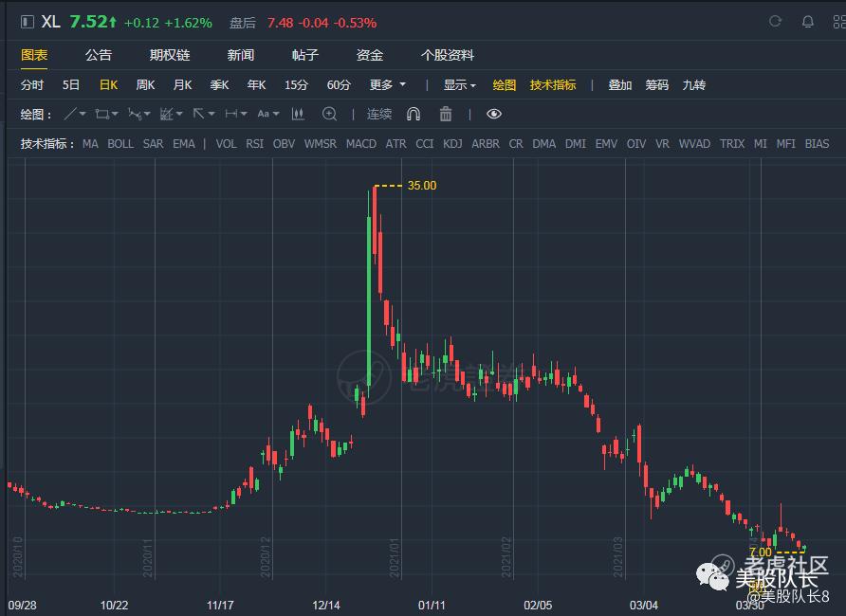Switch to 分时 intraday chart
Viewport: 846px width, 616px height.
coord(32,85)
